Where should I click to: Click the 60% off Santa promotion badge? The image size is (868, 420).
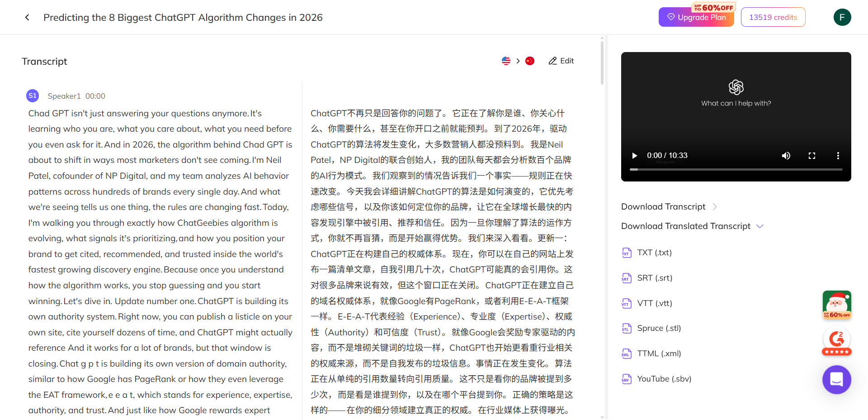[x=837, y=305]
